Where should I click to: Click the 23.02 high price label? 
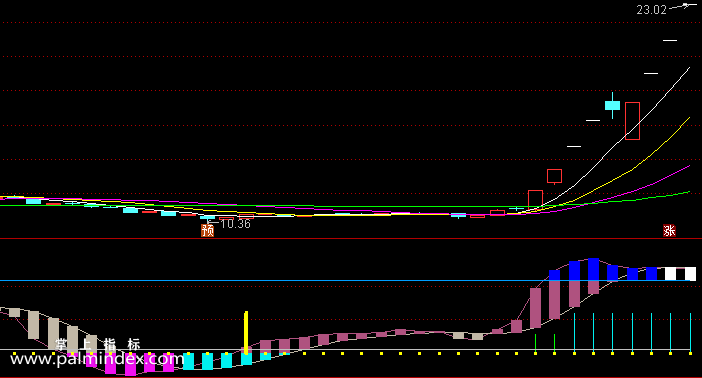coord(651,9)
